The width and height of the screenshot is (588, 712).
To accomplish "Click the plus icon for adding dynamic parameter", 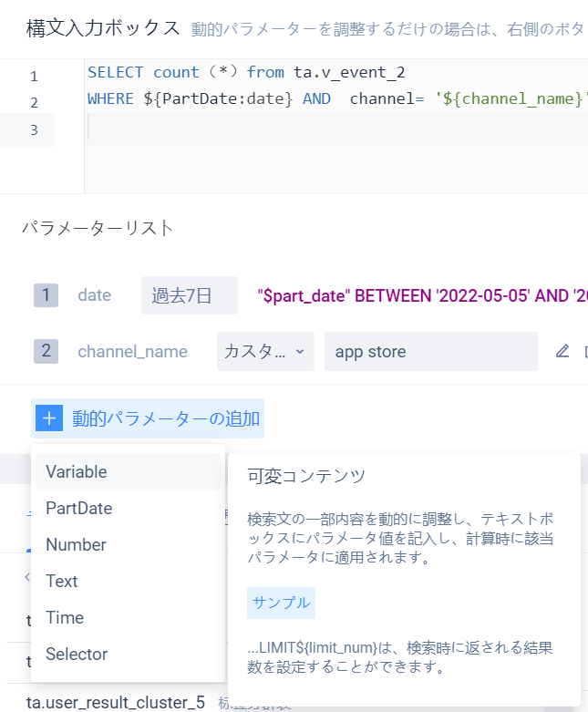I will [x=49, y=418].
